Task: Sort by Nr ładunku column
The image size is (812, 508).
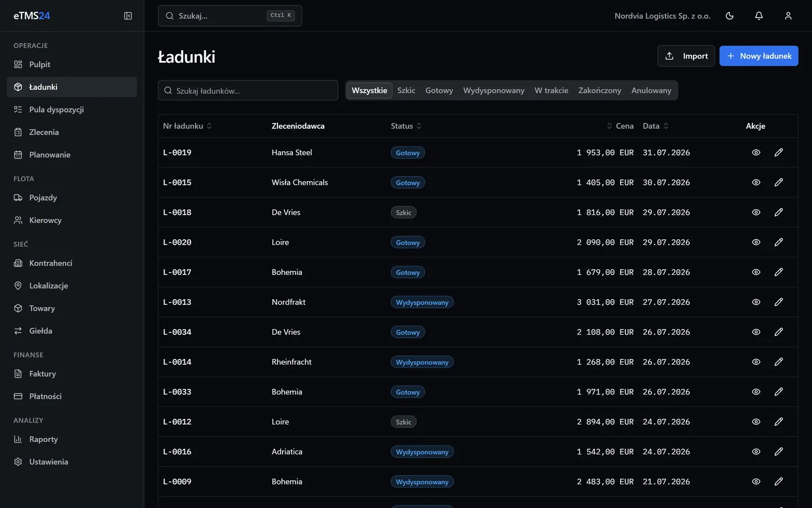Action: click(x=188, y=126)
